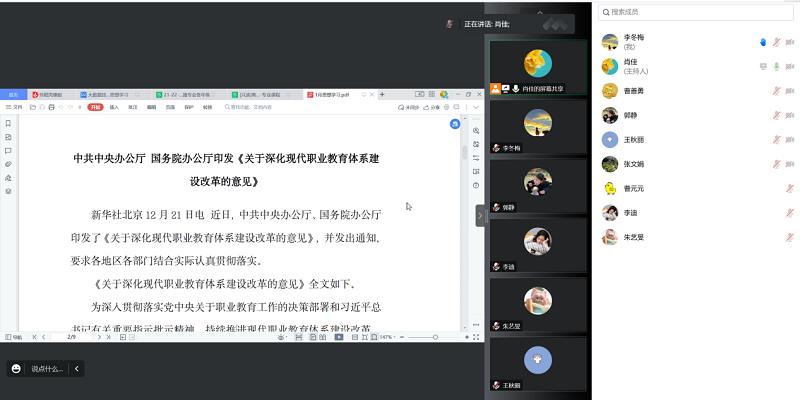The height and width of the screenshot is (400, 800).
Task: Collapse the chat input bar with left chevron
Action: pyautogui.click(x=77, y=368)
